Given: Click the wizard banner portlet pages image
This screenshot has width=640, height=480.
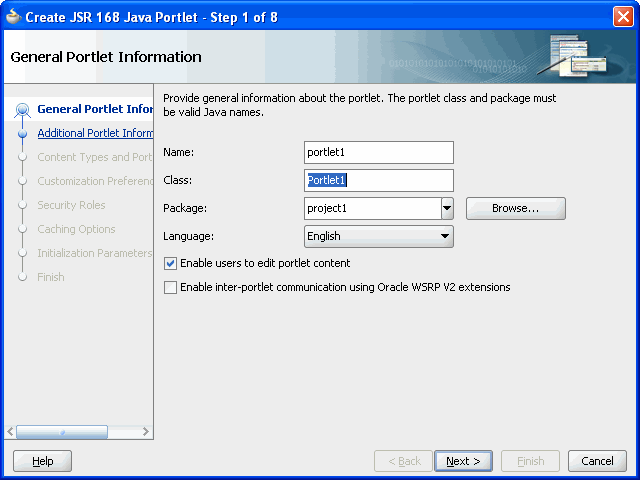Looking at the screenshot, I should [x=572, y=56].
